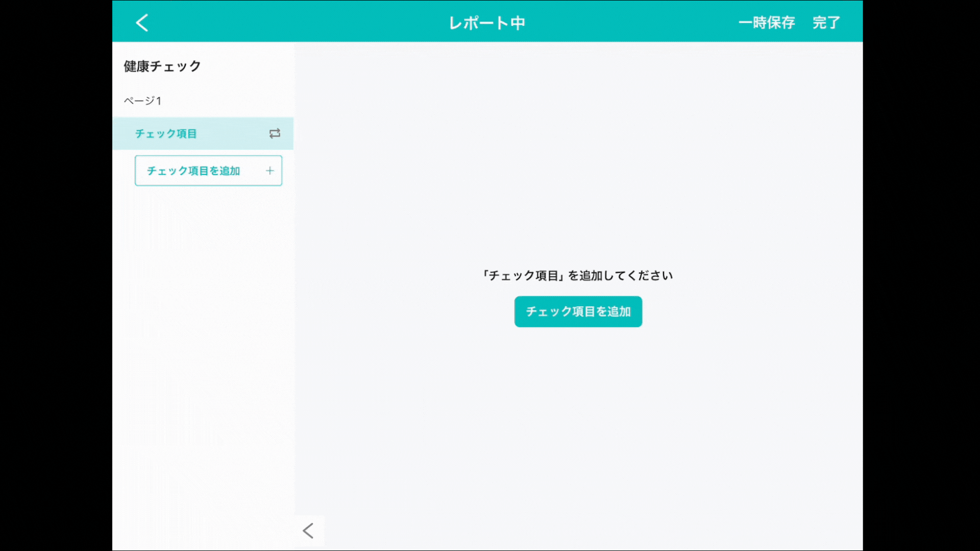Click the black margin left of the app

(x=56, y=275)
